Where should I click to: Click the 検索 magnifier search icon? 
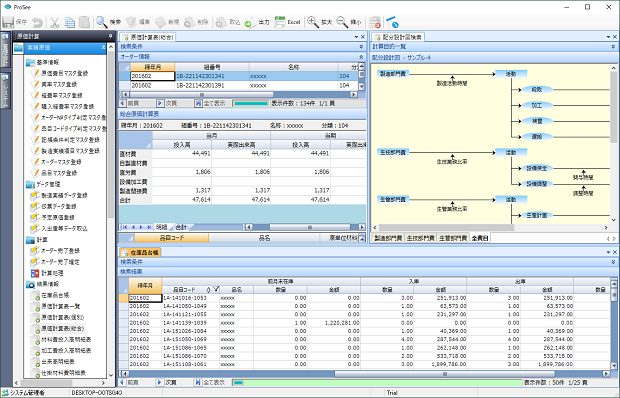(102, 22)
